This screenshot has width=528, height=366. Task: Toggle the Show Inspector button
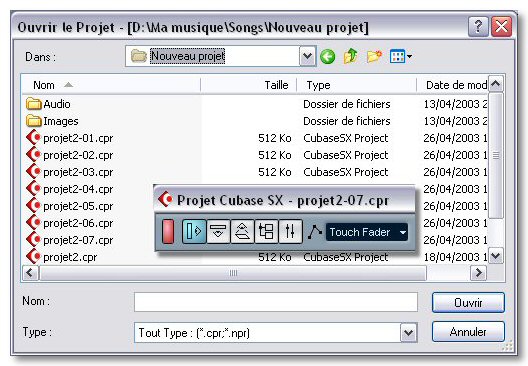(x=194, y=231)
